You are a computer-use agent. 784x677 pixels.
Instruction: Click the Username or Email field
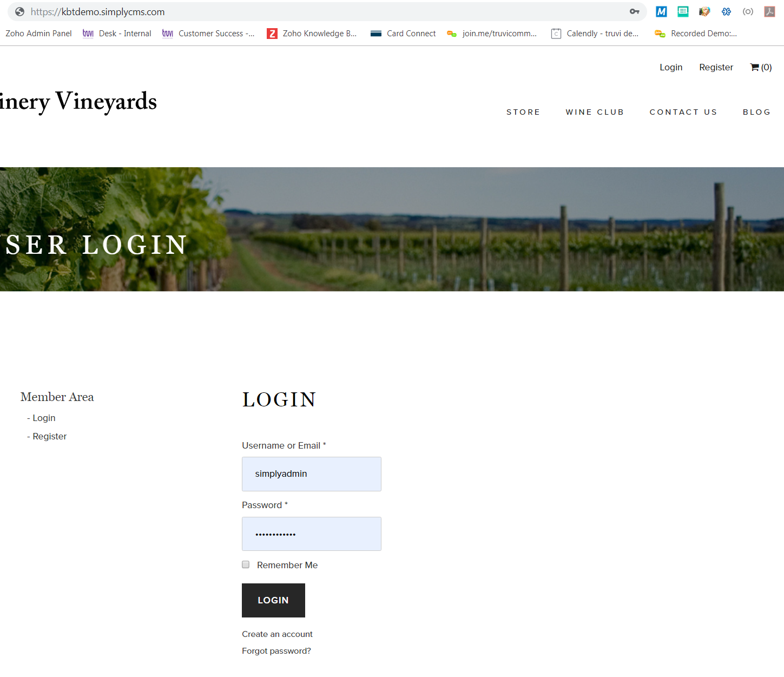(312, 474)
